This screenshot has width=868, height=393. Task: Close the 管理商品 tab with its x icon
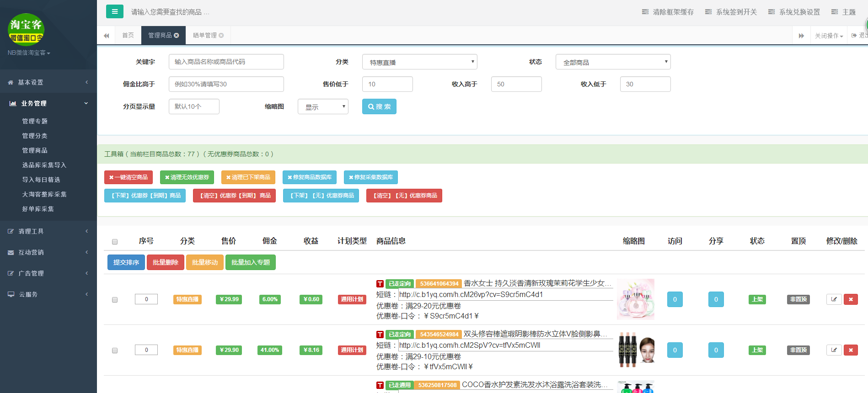point(177,35)
